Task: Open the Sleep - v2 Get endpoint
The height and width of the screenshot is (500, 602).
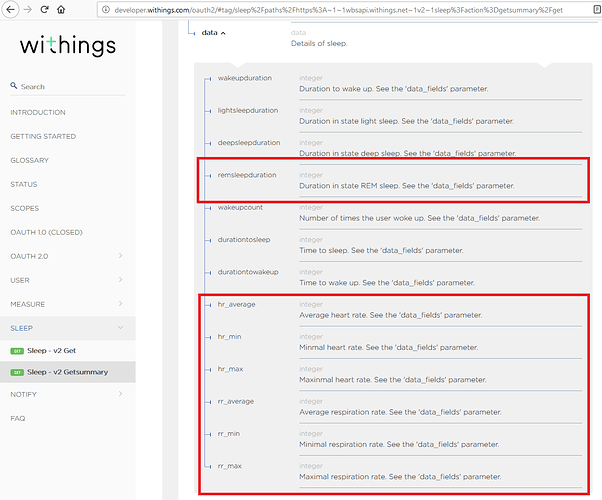Action: (x=51, y=351)
